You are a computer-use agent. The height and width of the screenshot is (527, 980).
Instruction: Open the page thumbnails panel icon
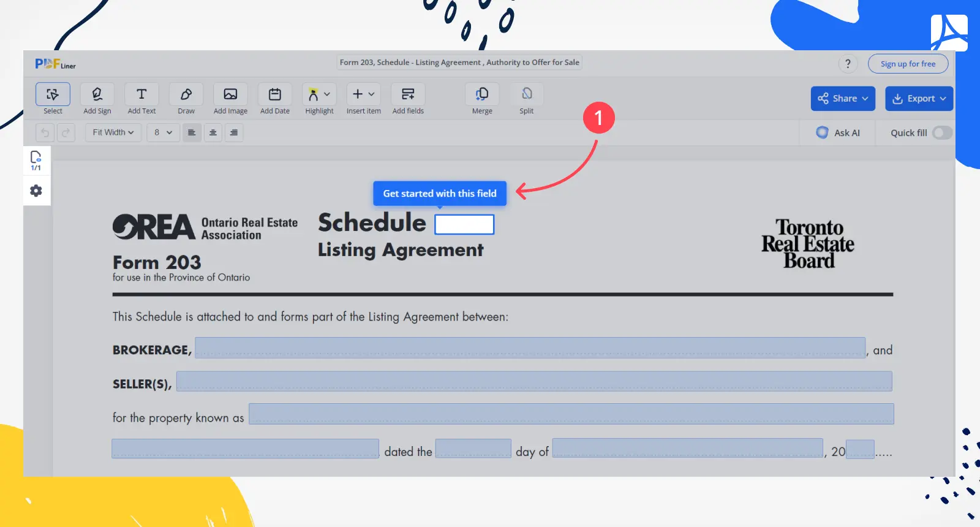[36, 161]
